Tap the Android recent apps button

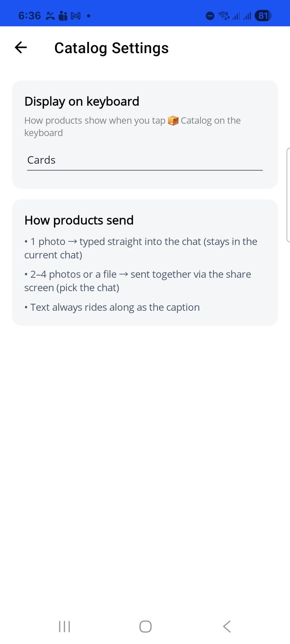[x=64, y=626]
